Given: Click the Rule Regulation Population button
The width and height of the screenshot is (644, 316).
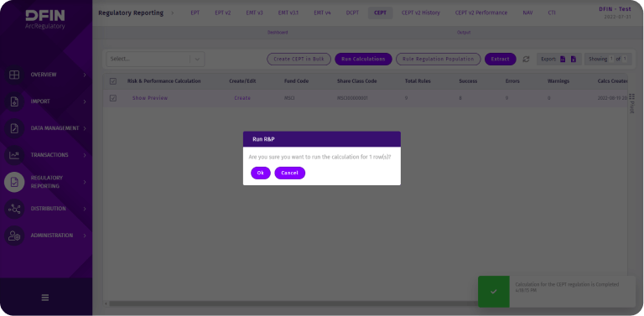Looking at the screenshot, I should 439,60.
